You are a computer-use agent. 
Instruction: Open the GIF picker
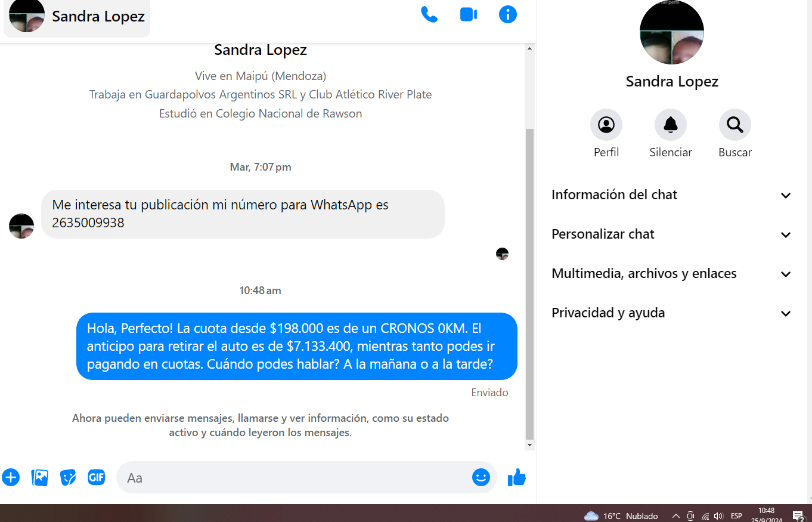pyautogui.click(x=97, y=477)
